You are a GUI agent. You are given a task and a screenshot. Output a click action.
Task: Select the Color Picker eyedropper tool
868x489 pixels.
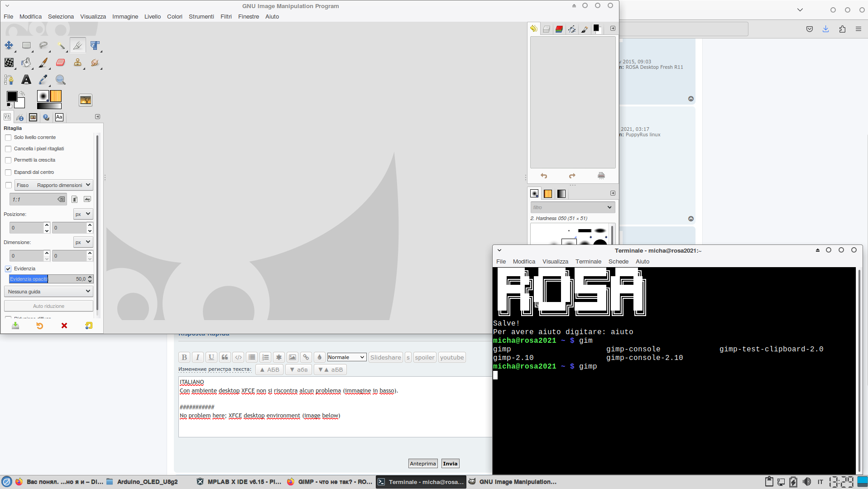click(x=43, y=80)
